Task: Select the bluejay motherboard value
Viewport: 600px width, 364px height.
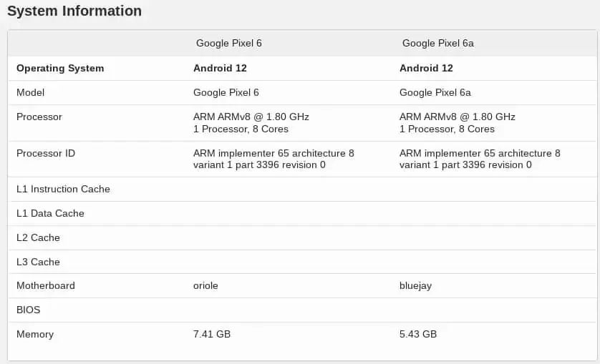Action: [415, 286]
